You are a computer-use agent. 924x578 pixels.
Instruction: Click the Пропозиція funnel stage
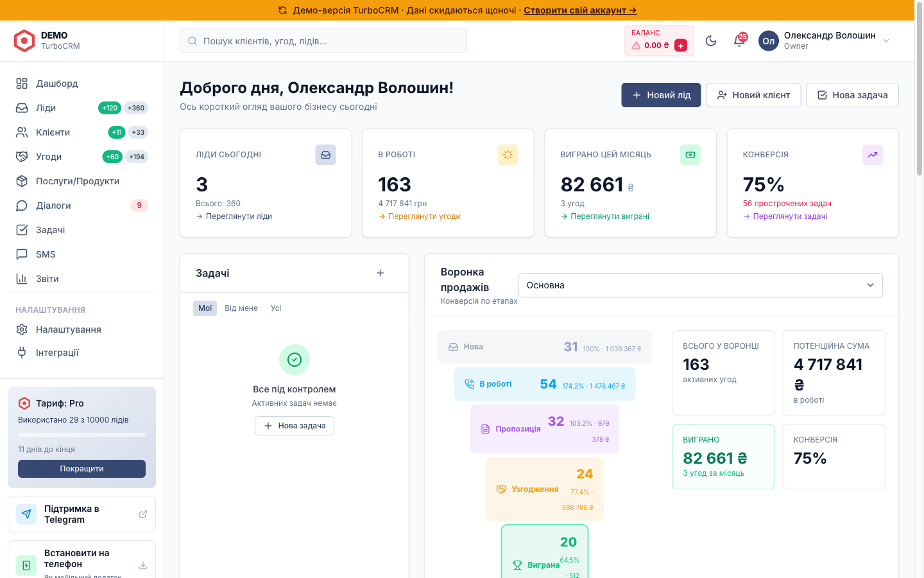click(x=545, y=429)
